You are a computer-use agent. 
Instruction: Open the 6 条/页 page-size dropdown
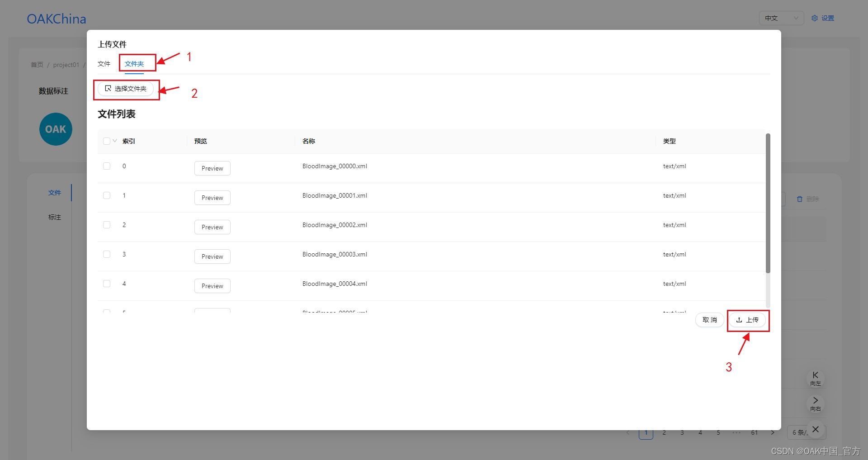coord(807,432)
